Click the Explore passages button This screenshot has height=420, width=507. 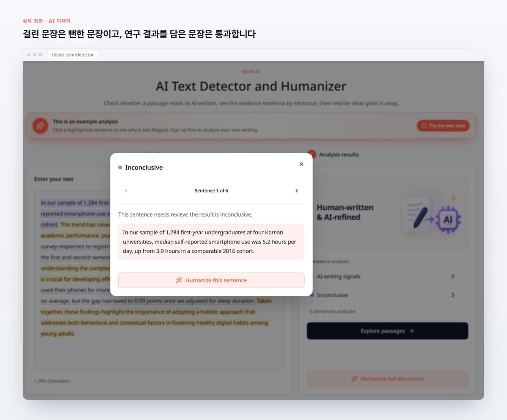point(387,331)
